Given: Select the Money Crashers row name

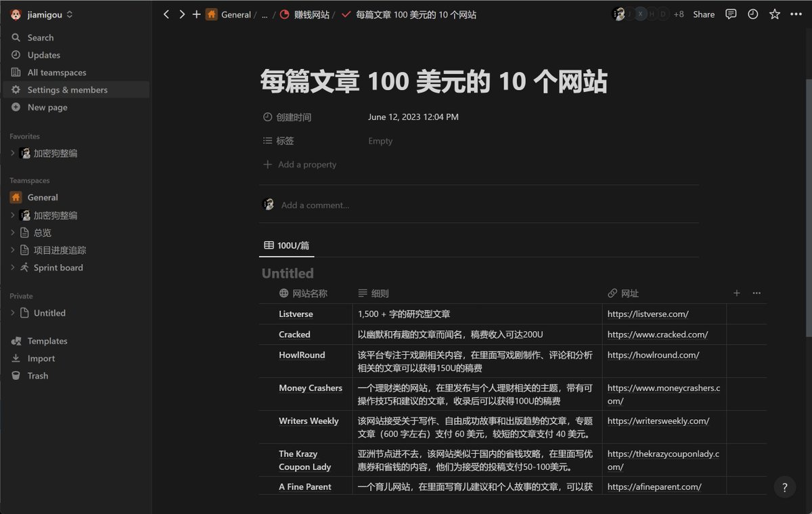Looking at the screenshot, I should tap(311, 388).
